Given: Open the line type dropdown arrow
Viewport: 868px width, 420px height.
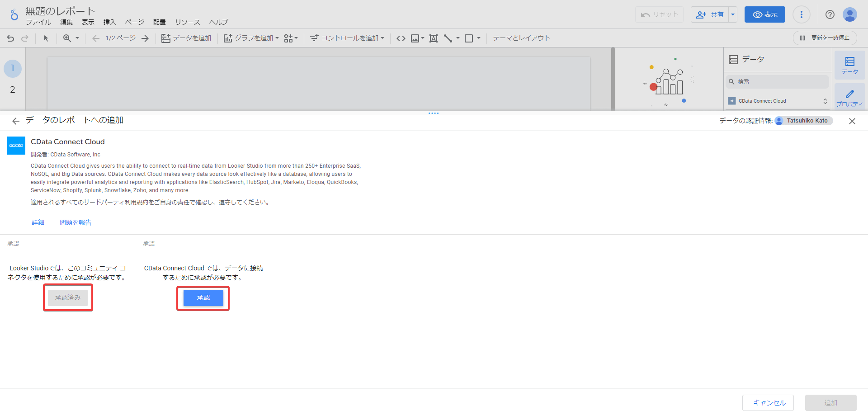Looking at the screenshot, I should pyautogui.click(x=458, y=38).
